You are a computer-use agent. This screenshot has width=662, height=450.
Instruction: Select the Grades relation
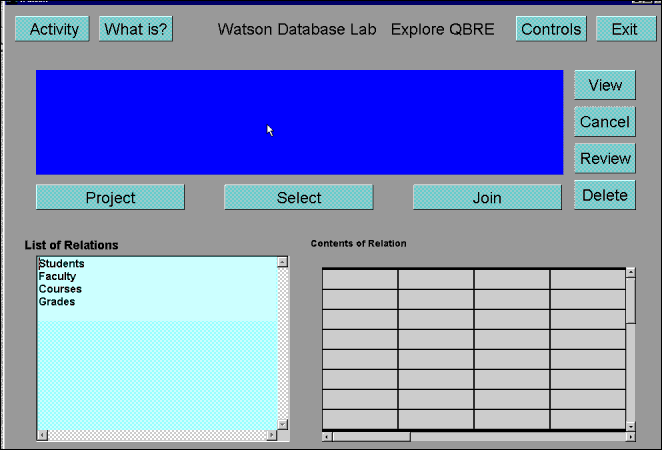point(57,301)
